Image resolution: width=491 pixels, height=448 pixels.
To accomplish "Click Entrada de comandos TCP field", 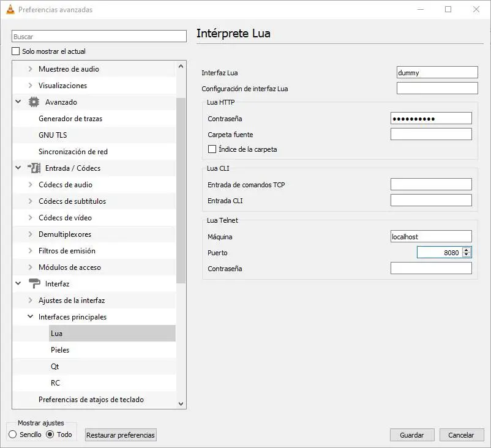I will pos(431,184).
